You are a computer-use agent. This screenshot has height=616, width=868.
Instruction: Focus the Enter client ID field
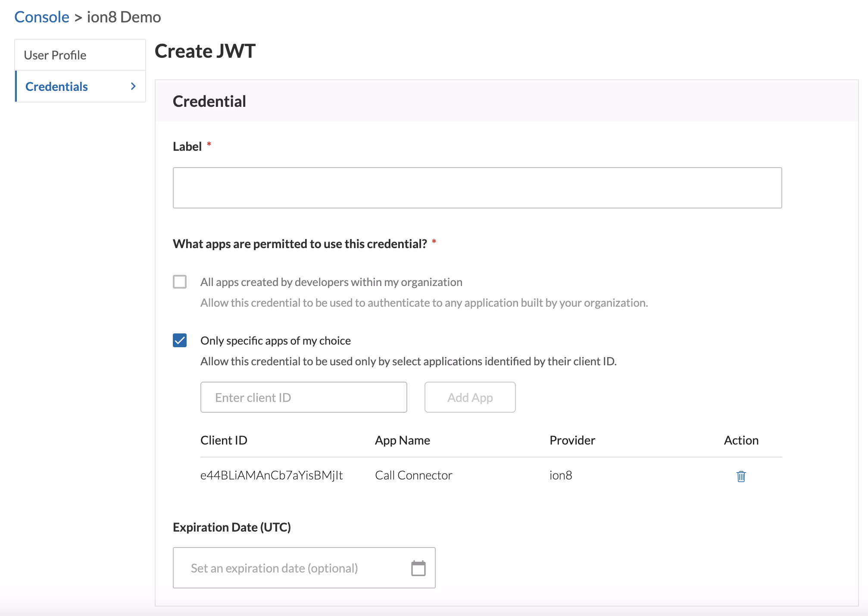[x=303, y=397]
